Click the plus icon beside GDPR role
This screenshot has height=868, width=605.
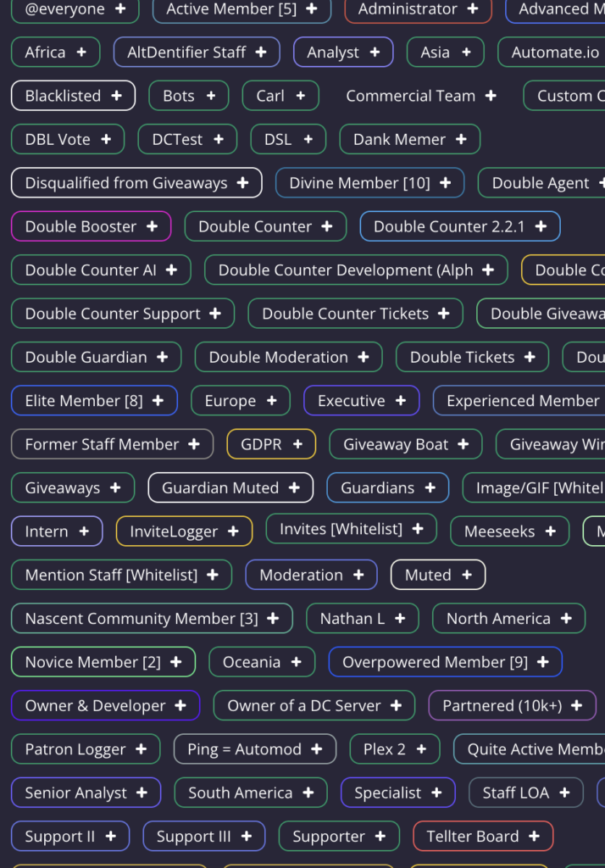tap(298, 443)
